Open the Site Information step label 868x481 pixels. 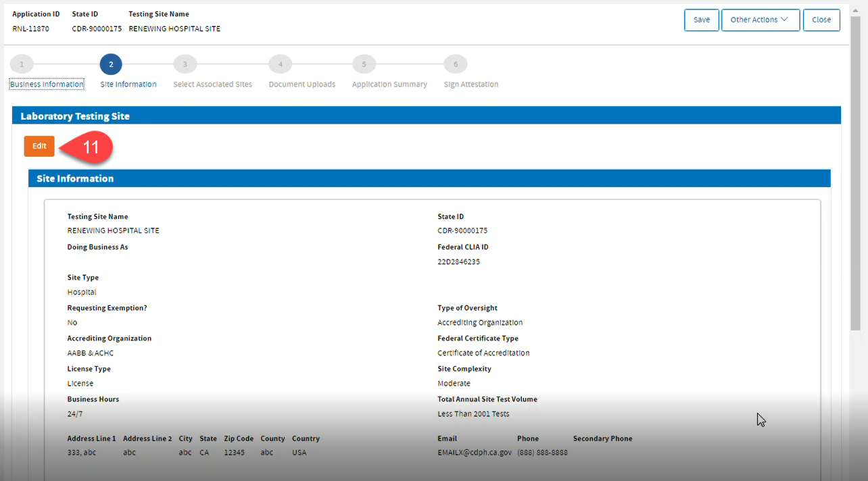tap(128, 84)
